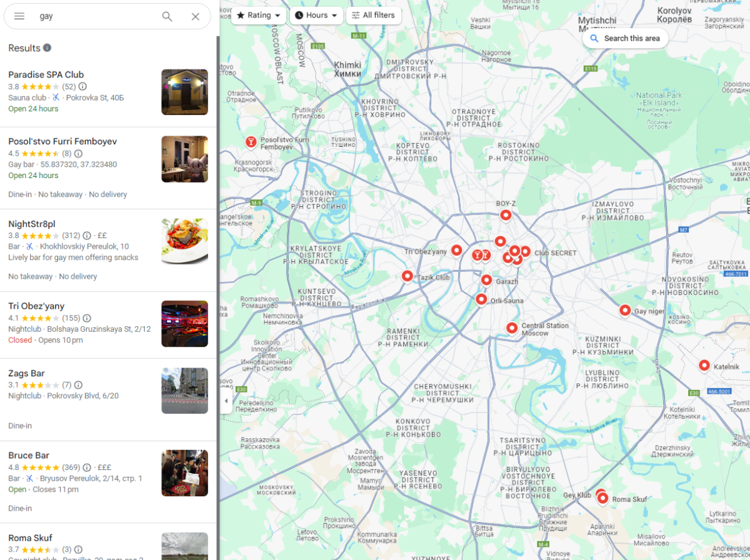Select the BOY-Z map pin

[x=506, y=215]
